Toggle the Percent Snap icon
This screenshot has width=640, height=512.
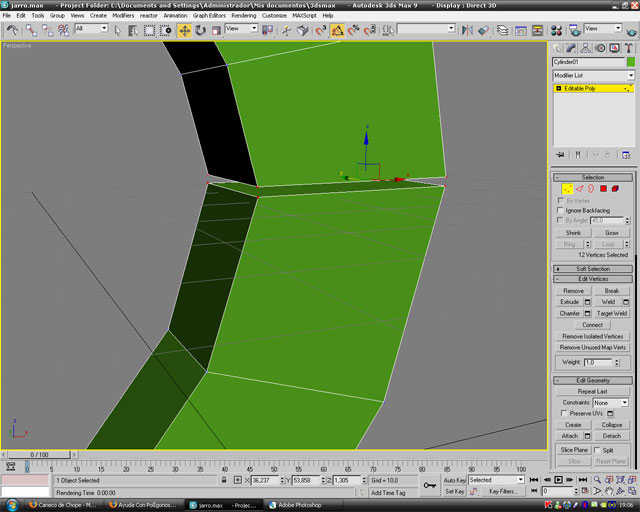353,31
